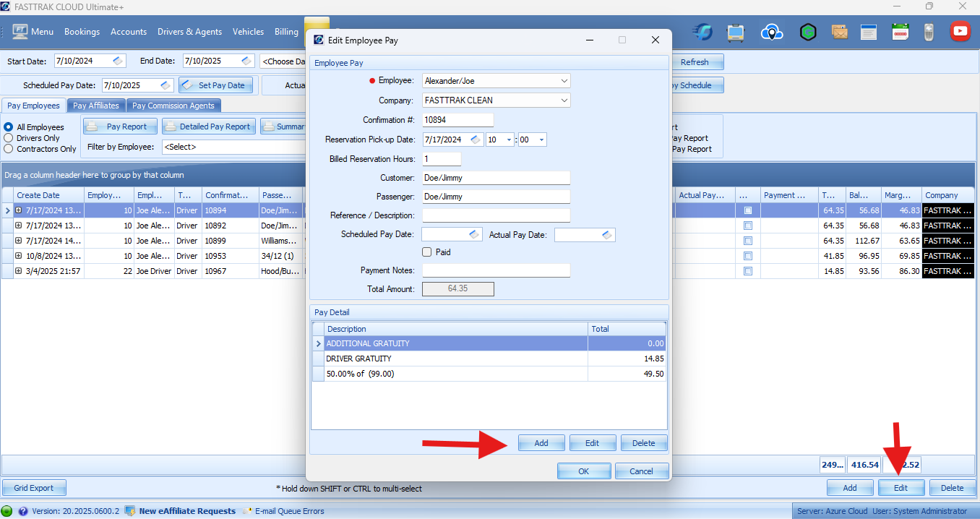The height and width of the screenshot is (519, 980).
Task: Open the Filter by Employee Select dropdown
Action: (x=233, y=147)
